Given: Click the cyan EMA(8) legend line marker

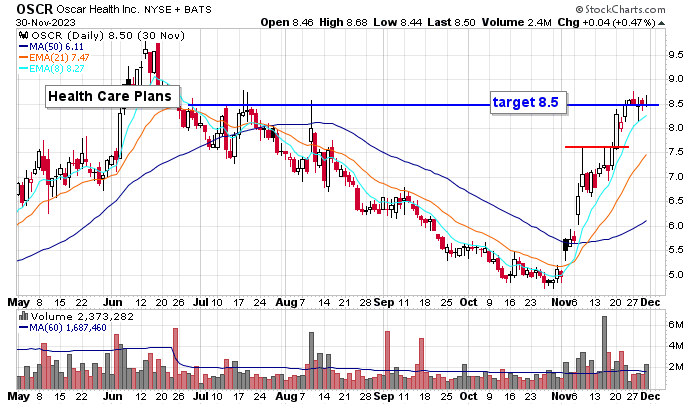Looking at the screenshot, I should tap(23, 68).
